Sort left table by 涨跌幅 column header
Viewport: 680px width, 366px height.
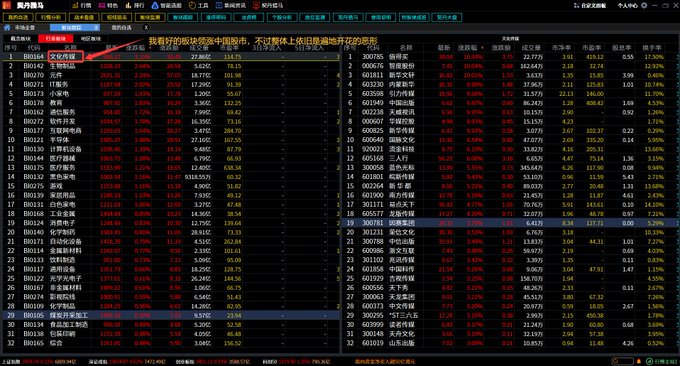136,48
